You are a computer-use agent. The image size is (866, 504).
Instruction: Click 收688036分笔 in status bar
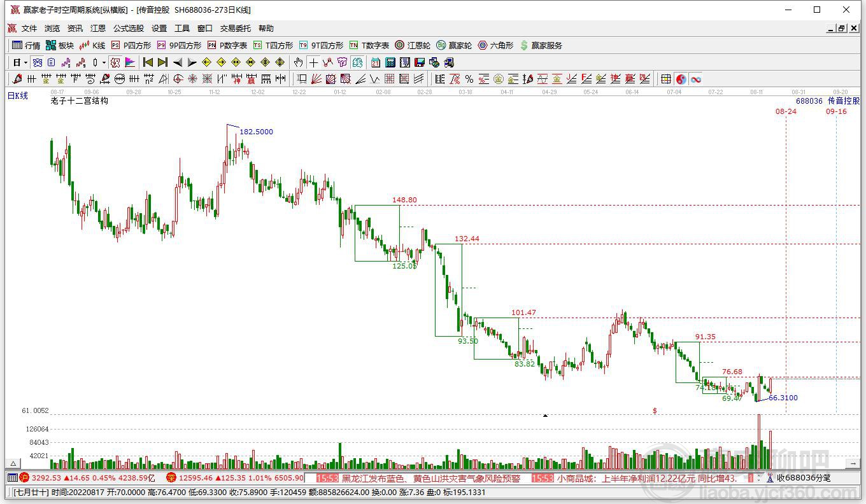pos(804,478)
